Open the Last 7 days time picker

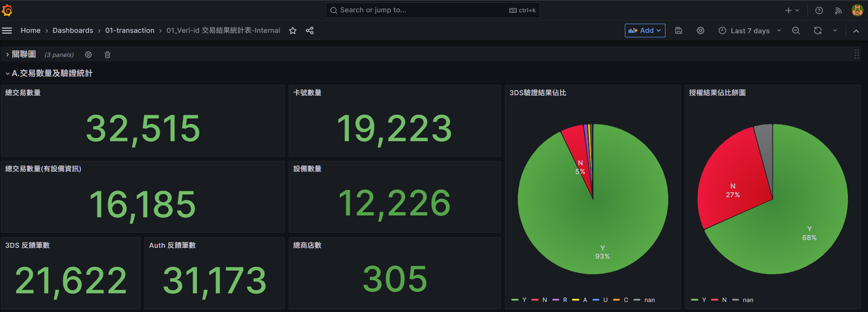click(750, 31)
